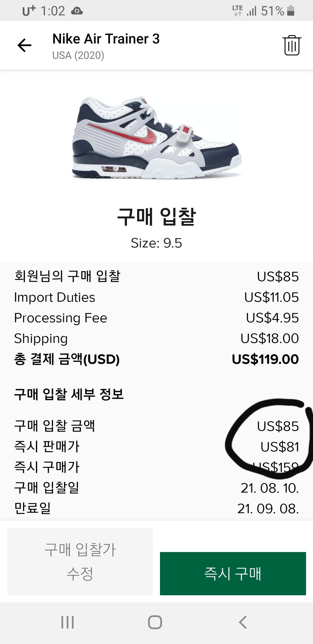Tap the trash can delete icon

tap(292, 46)
